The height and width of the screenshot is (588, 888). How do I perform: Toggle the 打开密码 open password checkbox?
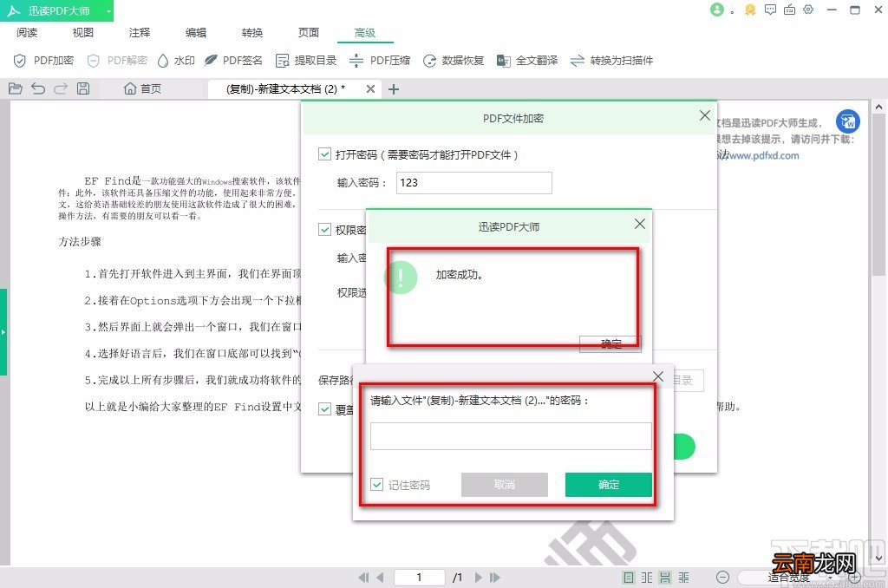(x=324, y=154)
